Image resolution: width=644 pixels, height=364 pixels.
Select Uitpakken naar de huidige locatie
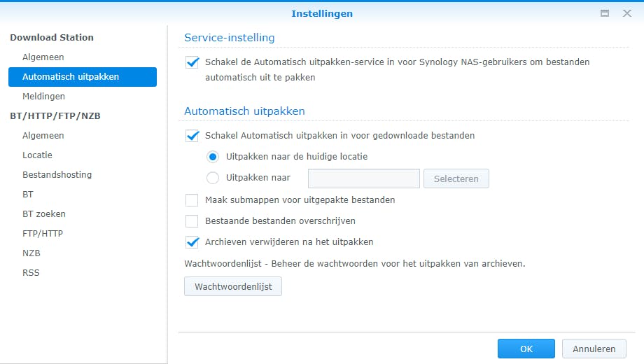[x=213, y=157]
